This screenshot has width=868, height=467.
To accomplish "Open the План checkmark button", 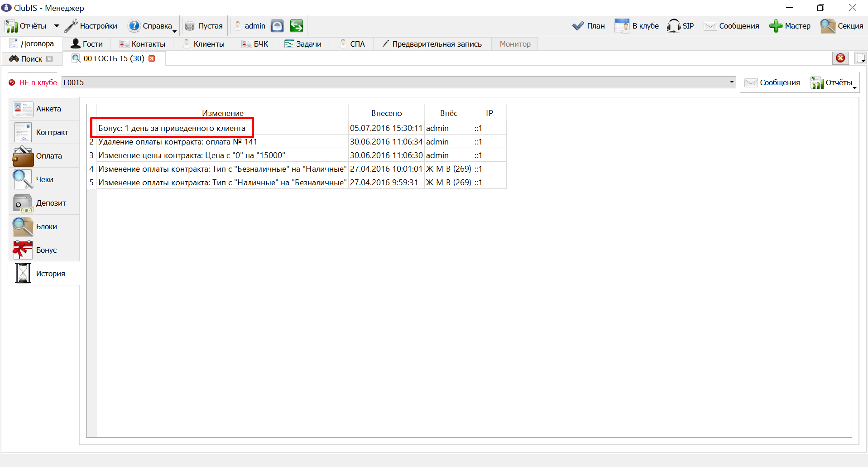I will pyautogui.click(x=588, y=26).
